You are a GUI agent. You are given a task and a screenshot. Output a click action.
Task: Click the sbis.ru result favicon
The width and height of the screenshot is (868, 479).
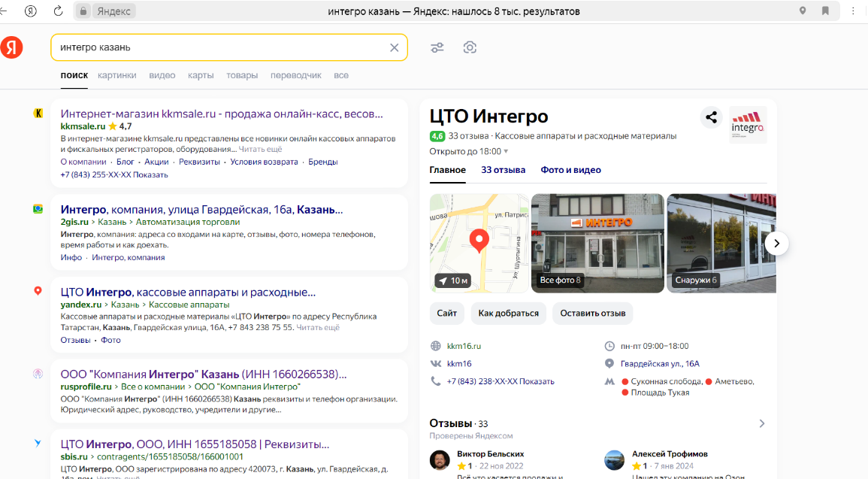click(38, 443)
